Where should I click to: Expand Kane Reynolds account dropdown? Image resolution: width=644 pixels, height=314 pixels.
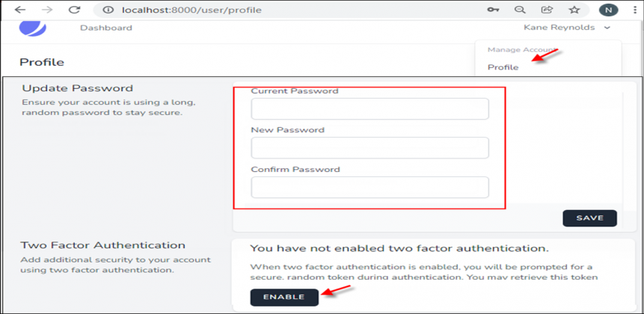pos(567,28)
